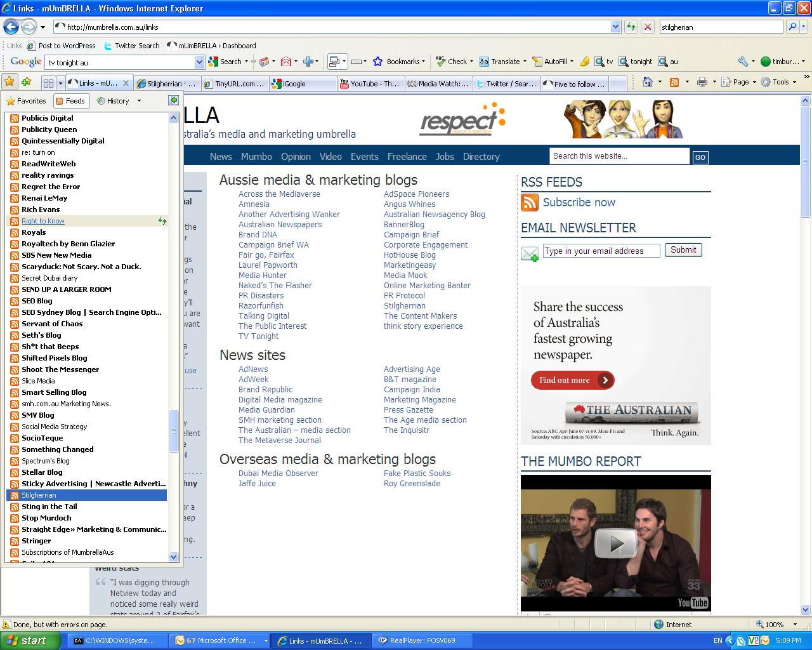Screen dimensions: 812x650
Task: Open RealPlayer FOSV069 taskbar button
Action: click(x=422, y=640)
